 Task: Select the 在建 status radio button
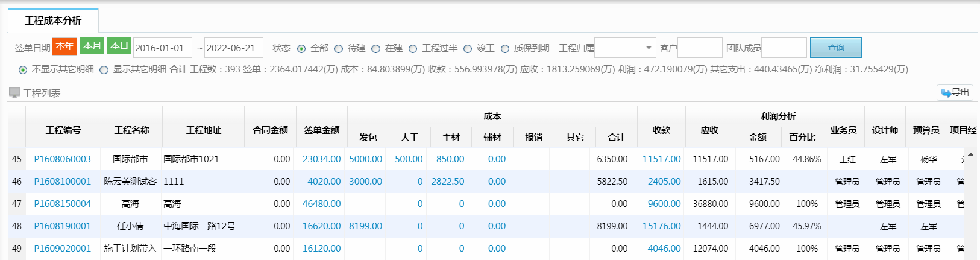(376, 49)
